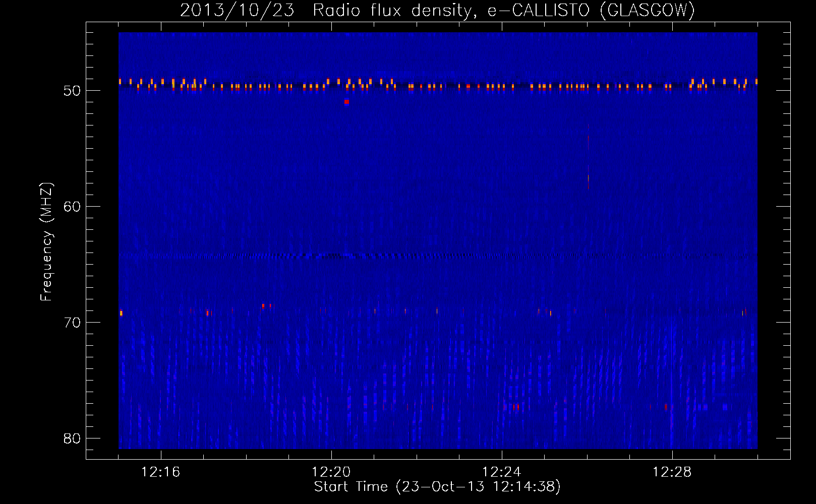The width and height of the screenshot is (816, 504).
Task: Select the 50 MHz frequency tick label
Action: [72, 91]
